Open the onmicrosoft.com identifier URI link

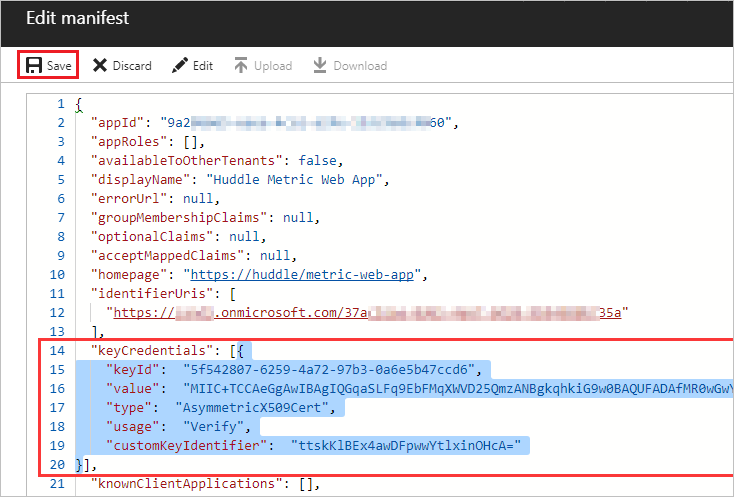click(367, 312)
